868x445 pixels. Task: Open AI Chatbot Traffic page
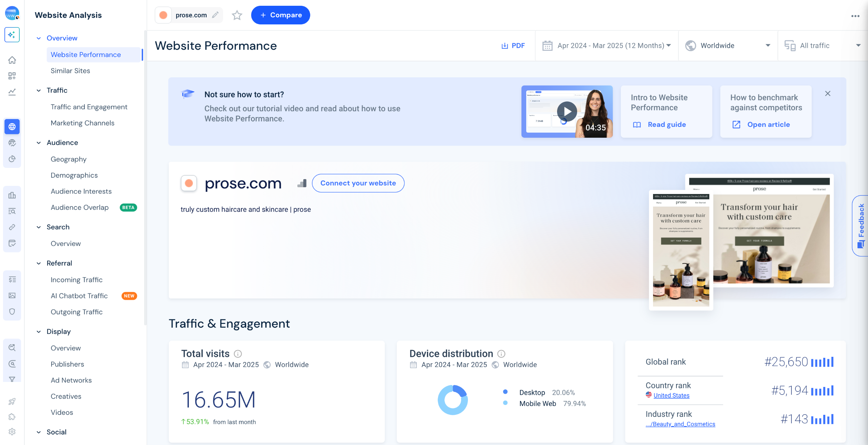[79, 296]
